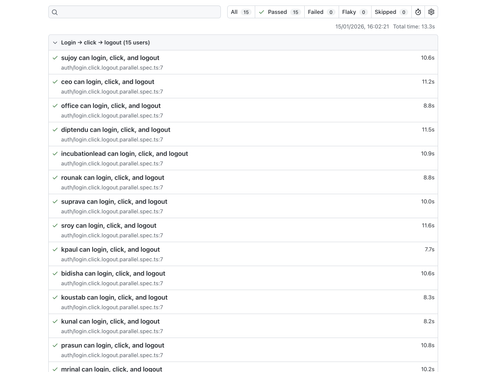This screenshot has width=500, height=372.
Task: Click the passed checkmark beside sroy test
Action: click(x=55, y=226)
